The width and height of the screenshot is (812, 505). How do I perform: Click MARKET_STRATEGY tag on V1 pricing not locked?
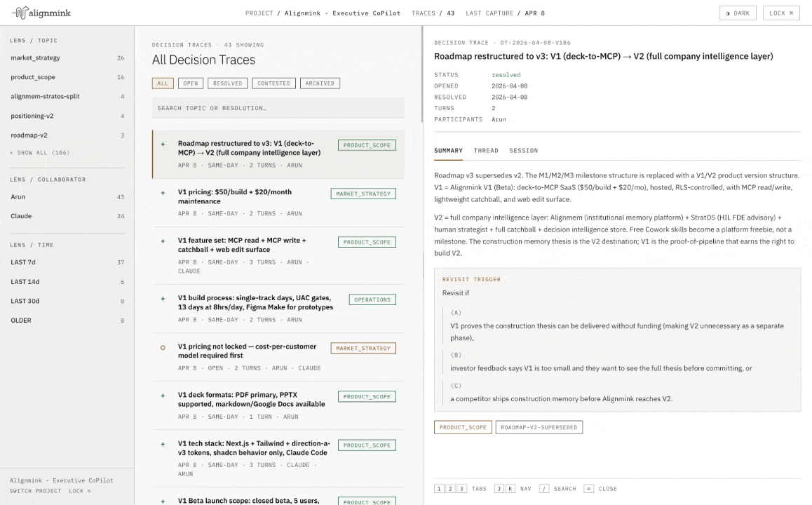tap(363, 348)
